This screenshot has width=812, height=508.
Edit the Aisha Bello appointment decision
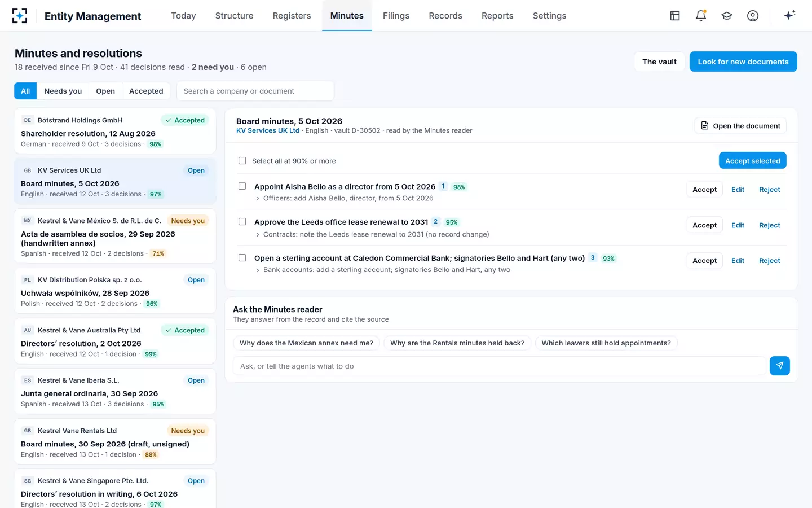click(738, 190)
